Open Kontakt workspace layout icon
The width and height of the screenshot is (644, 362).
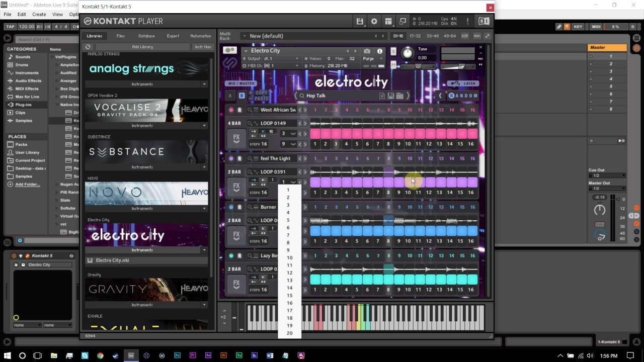pyautogui.click(x=388, y=21)
